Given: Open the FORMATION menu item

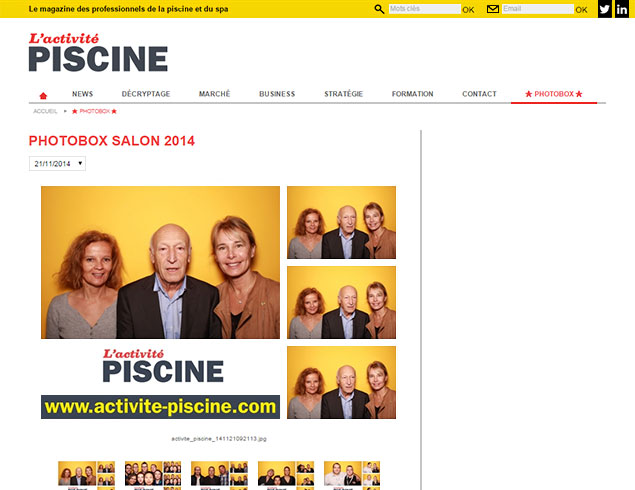Looking at the screenshot, I should point(412,94).
